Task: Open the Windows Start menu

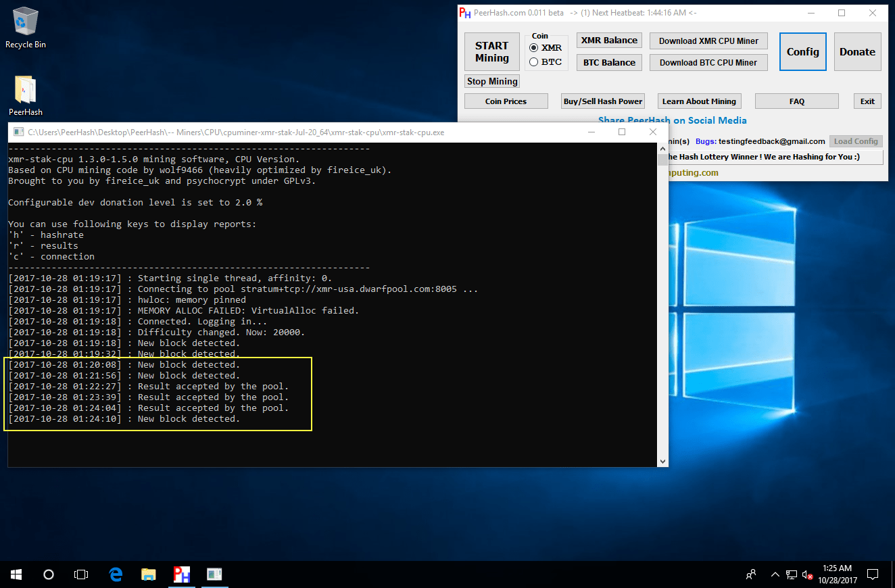Action: click(x=16, y=574)
